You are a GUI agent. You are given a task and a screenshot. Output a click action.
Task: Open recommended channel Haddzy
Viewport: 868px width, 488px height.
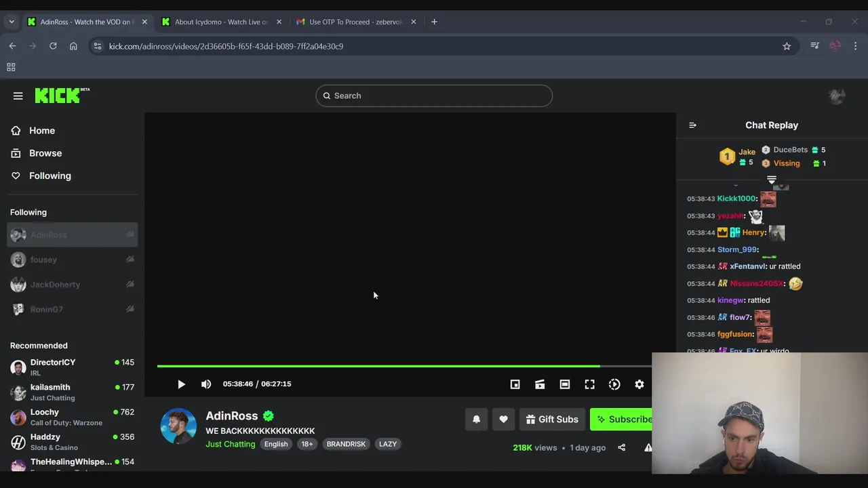72,442
